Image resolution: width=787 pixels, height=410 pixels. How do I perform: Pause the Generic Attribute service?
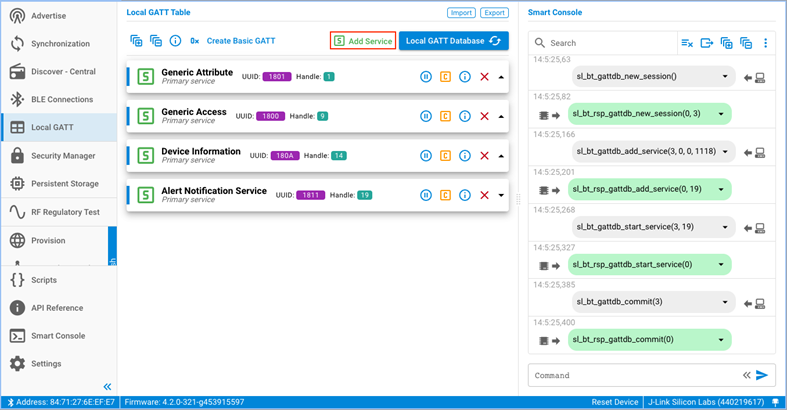(x=425, y=77)
